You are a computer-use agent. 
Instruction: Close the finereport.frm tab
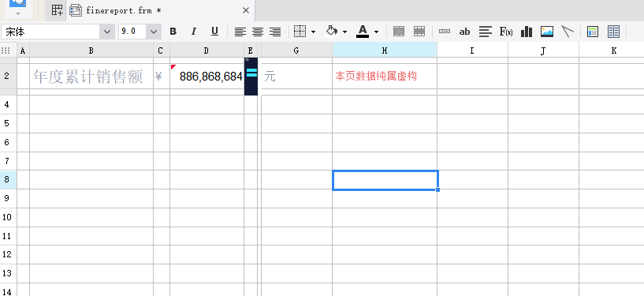246,11
